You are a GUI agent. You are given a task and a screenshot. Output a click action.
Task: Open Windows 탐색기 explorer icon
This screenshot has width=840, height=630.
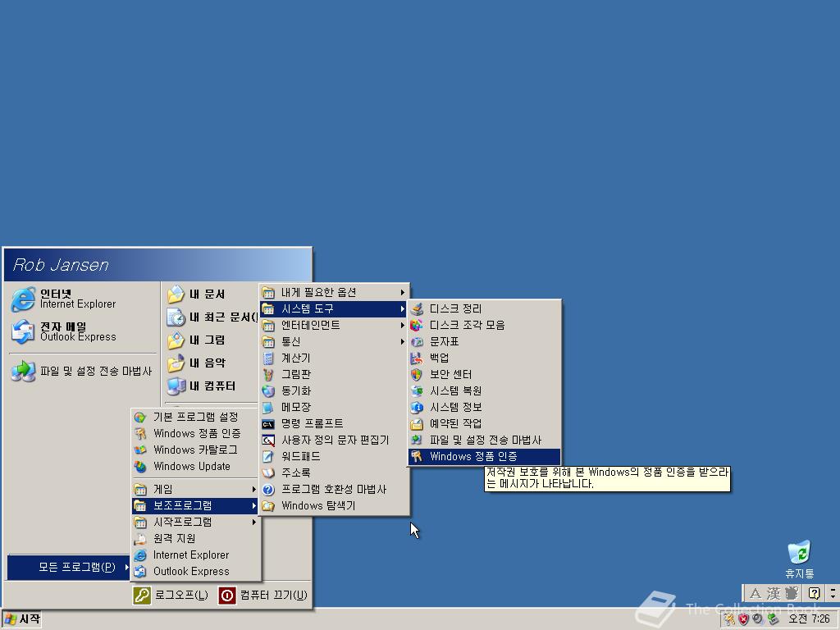(268, 505)
